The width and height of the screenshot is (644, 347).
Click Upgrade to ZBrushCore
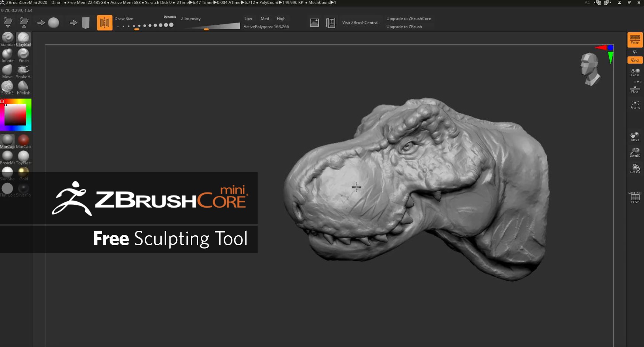click(409, 18)
